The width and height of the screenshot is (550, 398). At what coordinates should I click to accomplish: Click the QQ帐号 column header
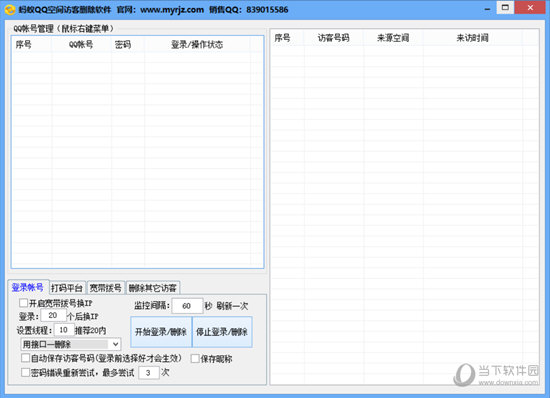[81, 45]
